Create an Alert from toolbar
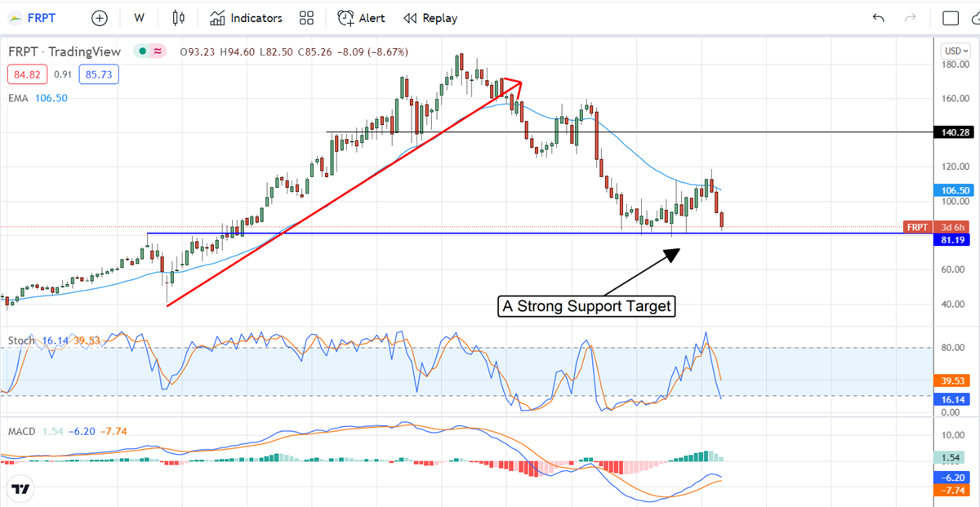This screenshot has width=980, height=507. click(362, 18)
